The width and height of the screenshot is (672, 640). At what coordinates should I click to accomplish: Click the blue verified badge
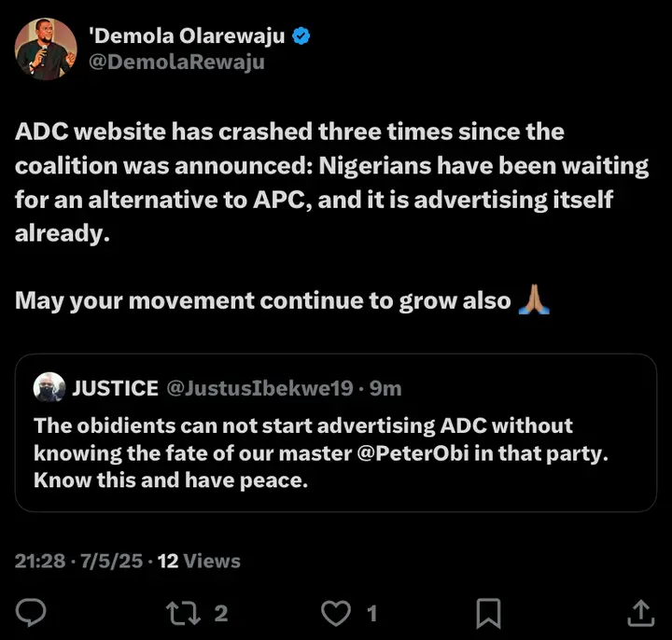302,37
